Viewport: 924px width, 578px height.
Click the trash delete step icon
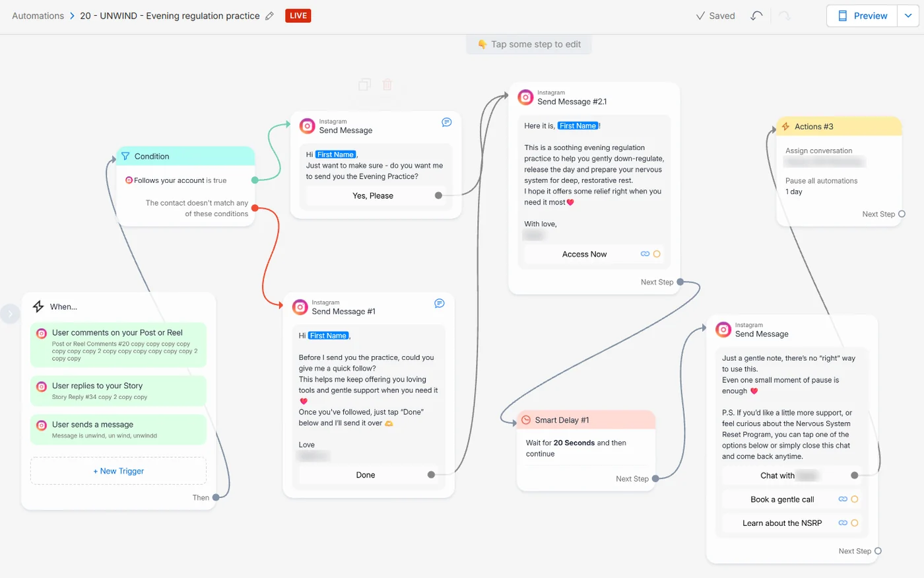pyautogui.click(x=387, y=85)
